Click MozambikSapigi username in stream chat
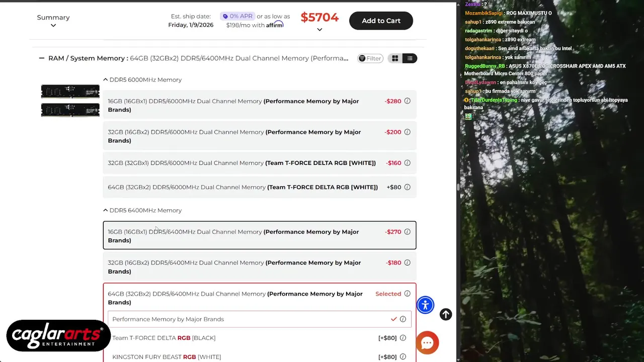 coord(484,13)
